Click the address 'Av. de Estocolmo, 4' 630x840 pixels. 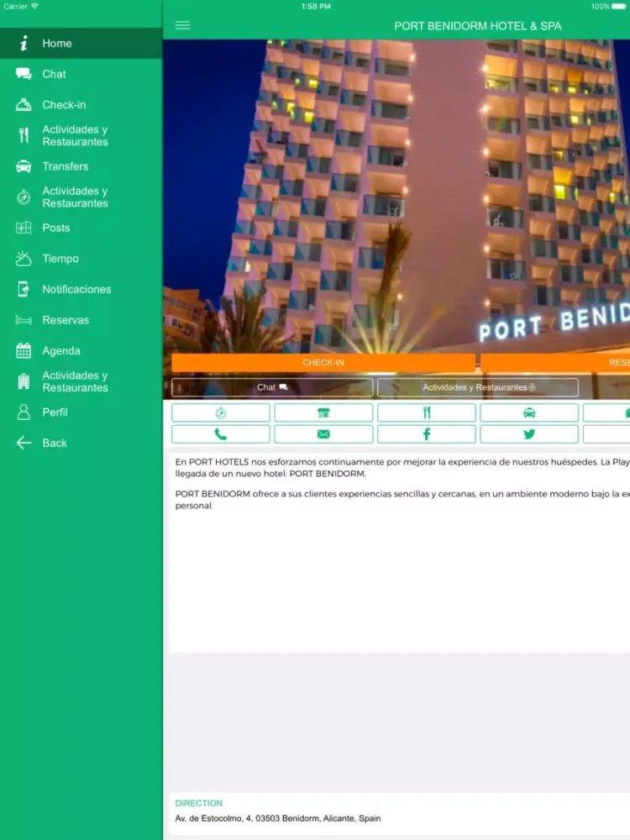[278, 818]
